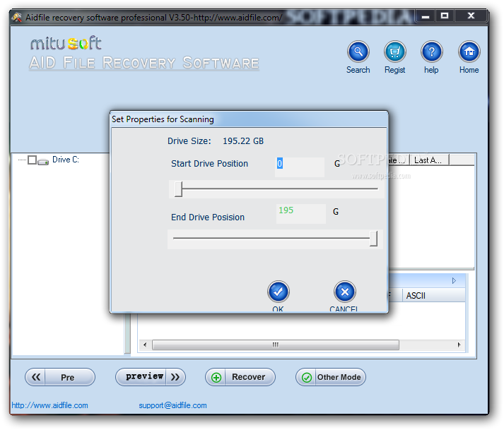
Task: Maximize the Aidfile recovery window
Action: point(445,16)
